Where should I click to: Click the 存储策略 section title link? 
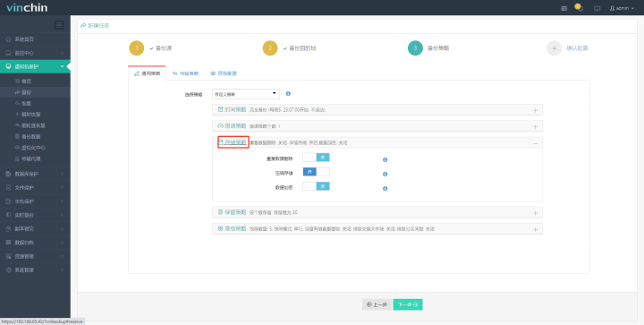[x=235, y=142]
